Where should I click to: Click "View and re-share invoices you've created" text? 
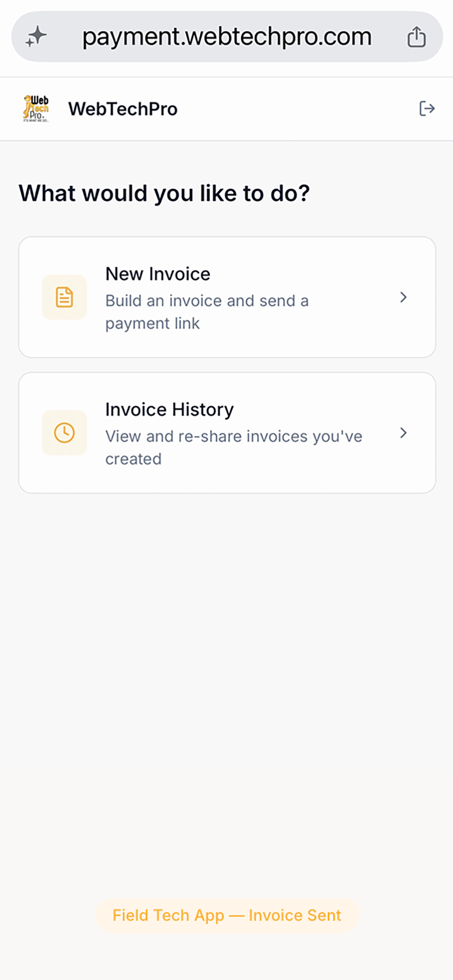234,447
